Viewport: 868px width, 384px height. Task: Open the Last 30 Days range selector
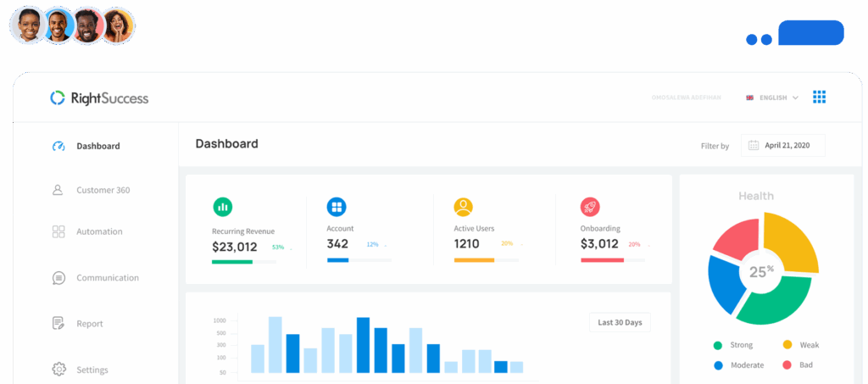620,322
